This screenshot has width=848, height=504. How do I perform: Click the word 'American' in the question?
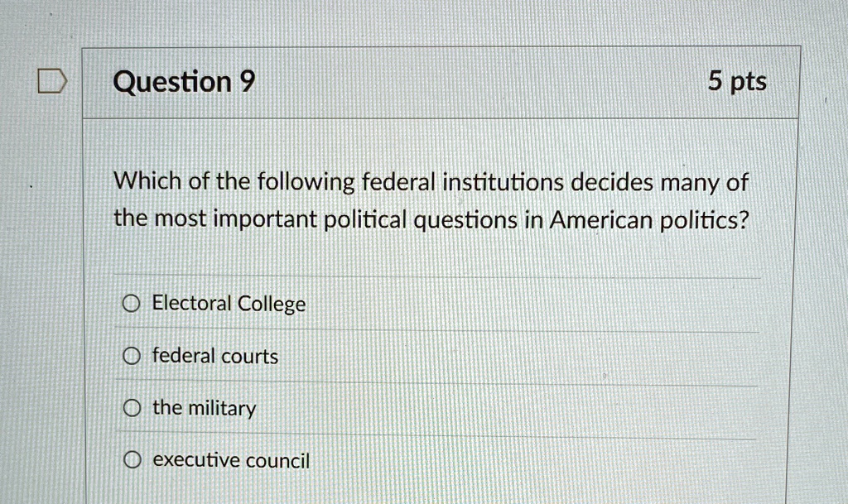tap(601, 220)
